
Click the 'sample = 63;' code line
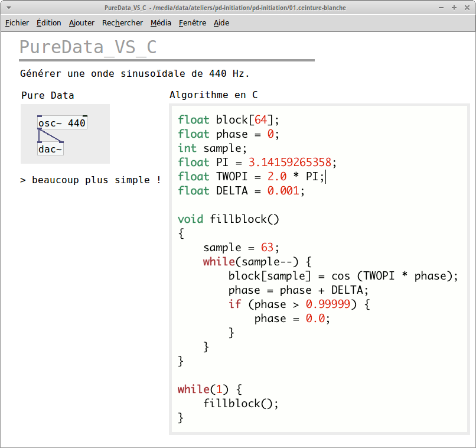[x=241, y=248]
